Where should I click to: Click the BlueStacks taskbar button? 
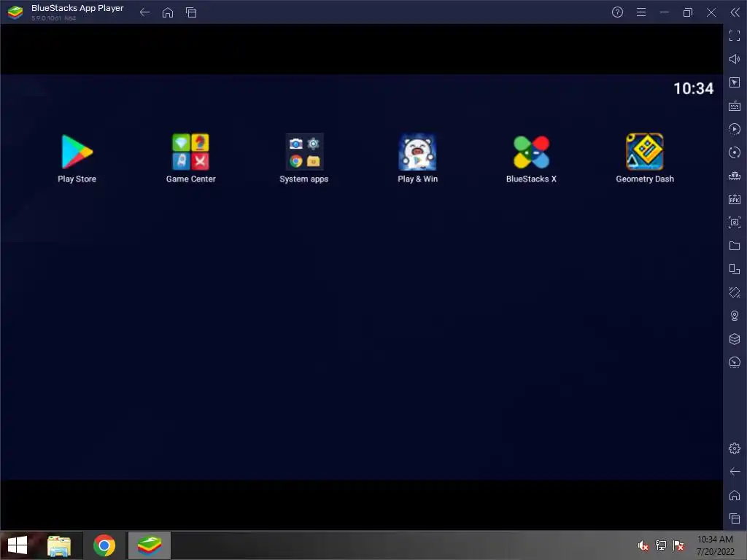point(149,545)
